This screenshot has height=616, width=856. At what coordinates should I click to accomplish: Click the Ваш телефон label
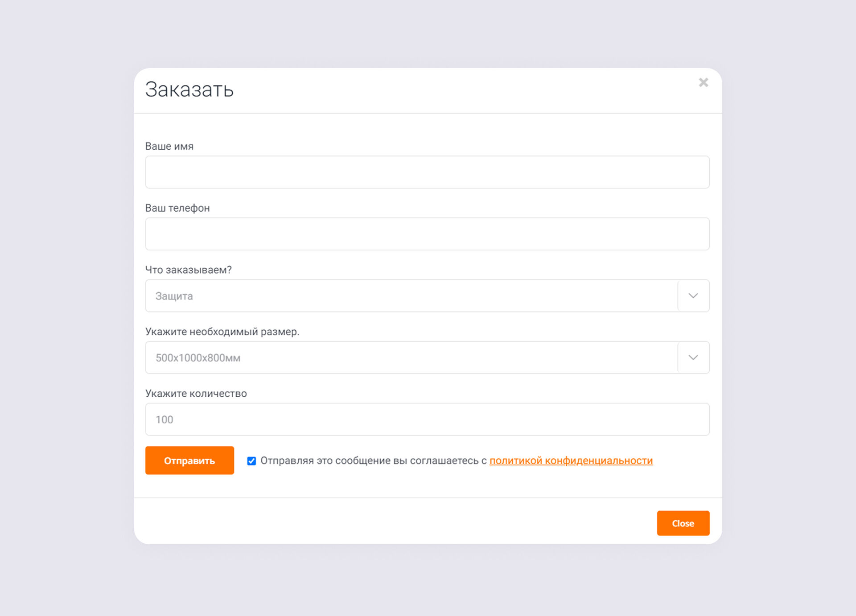pos(177,208)
